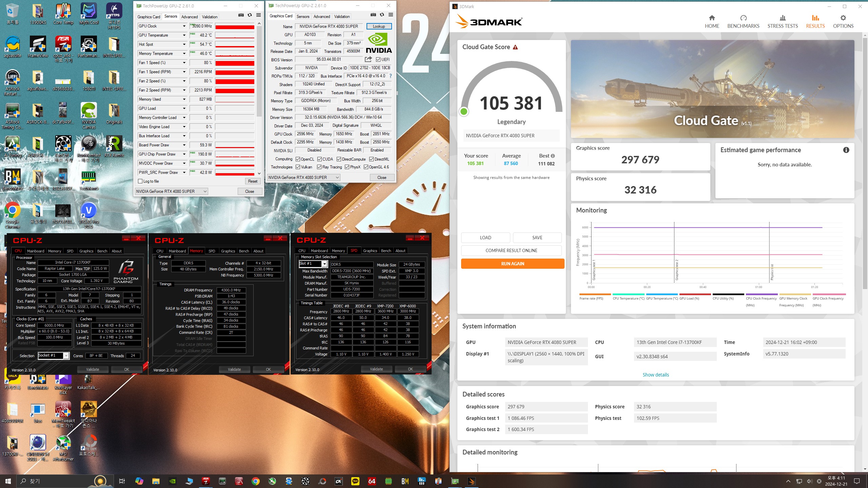Click Bus Interface question mark in GPU-Z
Screen dimensions: 868x488
pyautogui.click(x=391, y=76)
